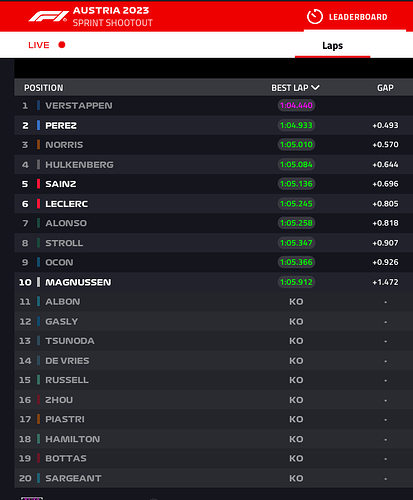Click Leclerc's 1:05.245 lap time badge

pos(296,204)
